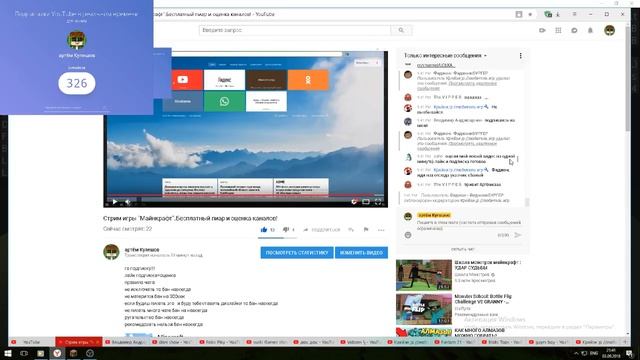Click page scrollbar on right edge
The height and width of the screenshot is (360, 640).
pyautogui.click(x=627, y=78)
